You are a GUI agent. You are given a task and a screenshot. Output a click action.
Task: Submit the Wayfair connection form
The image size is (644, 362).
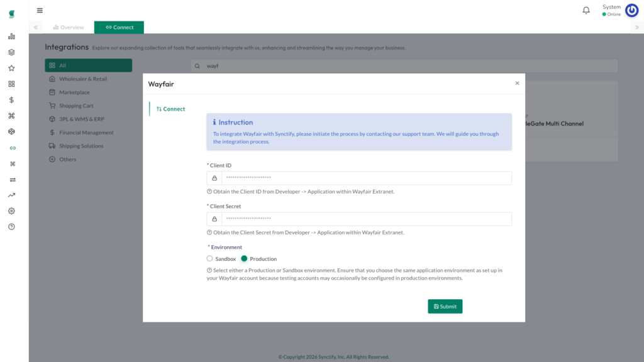point(445,307)
